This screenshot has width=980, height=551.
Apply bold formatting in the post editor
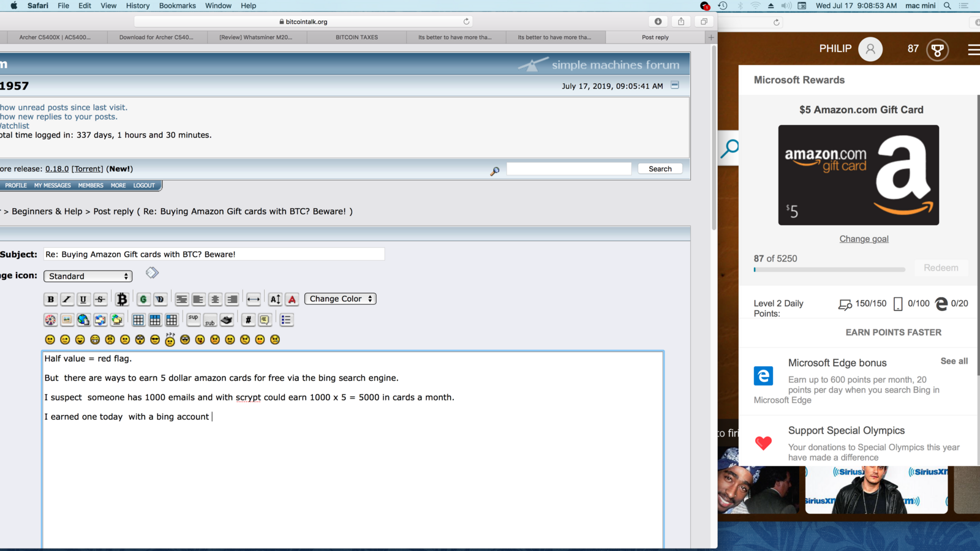(51, 299)
